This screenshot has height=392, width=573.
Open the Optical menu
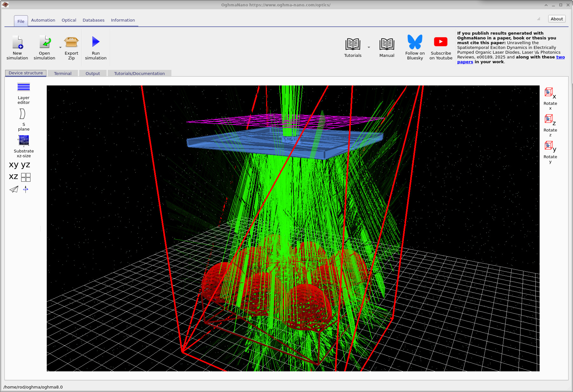click(x=69, y=20)
